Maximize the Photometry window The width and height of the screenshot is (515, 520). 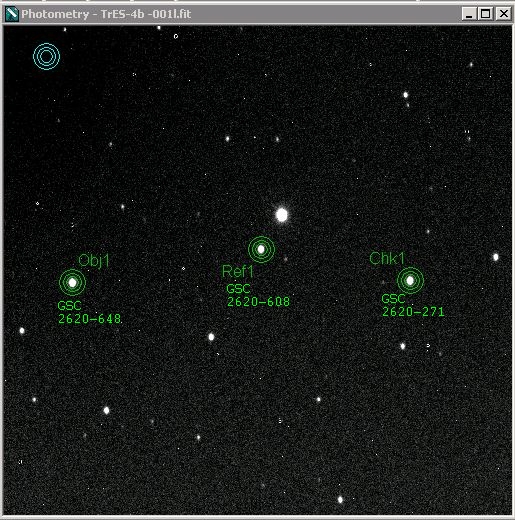tap(486, 14)
